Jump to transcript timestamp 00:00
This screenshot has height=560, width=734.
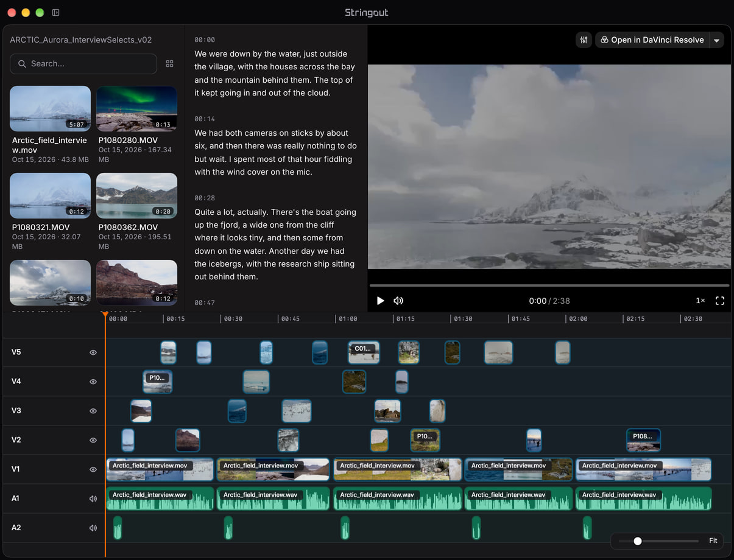pyautogui.click(x=204, y=40)
